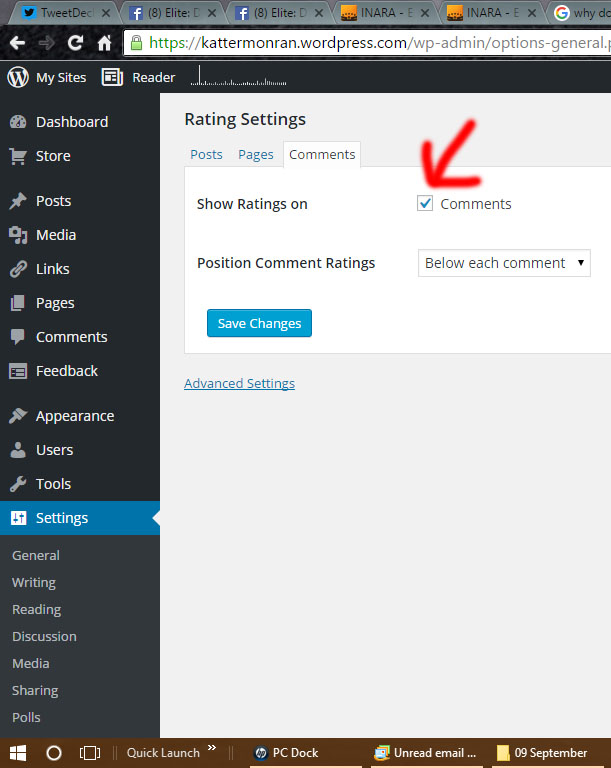This screenshot has height=768, width=611.
Task: Open the Tools wrench icon
Action: (18, 484)
